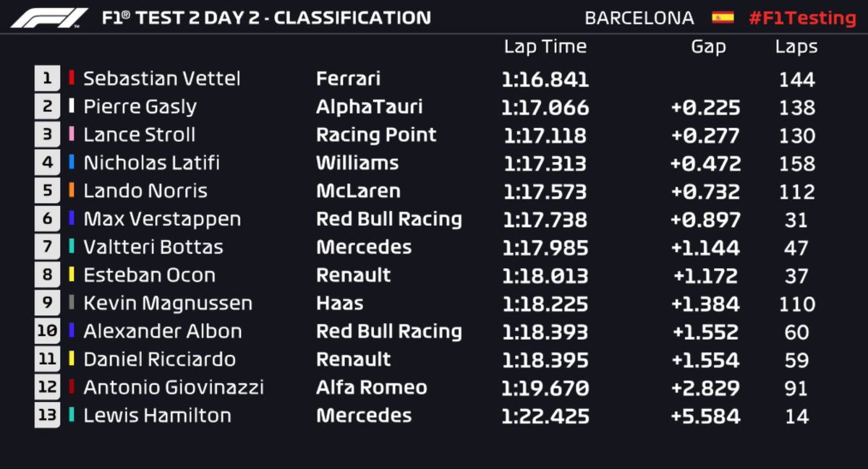Click Ferrari's red team color bar
Image resolution: width=868 pixels, height=469 pixels.
71,78
